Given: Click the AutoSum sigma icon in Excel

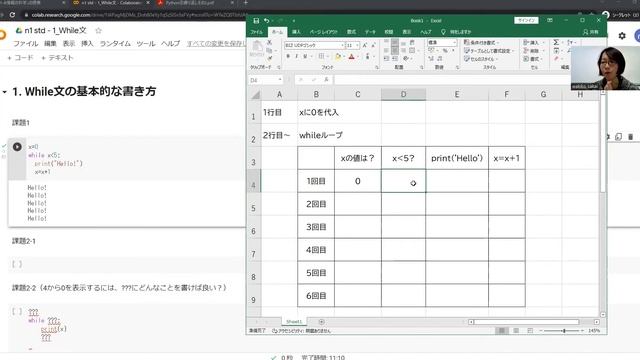Looking at the screenshot, I should [556, 42].
